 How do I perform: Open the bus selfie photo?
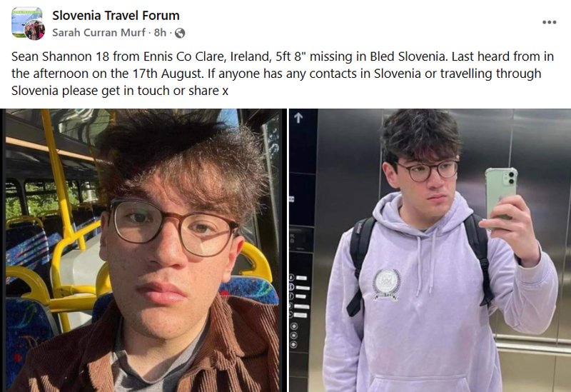143,251
